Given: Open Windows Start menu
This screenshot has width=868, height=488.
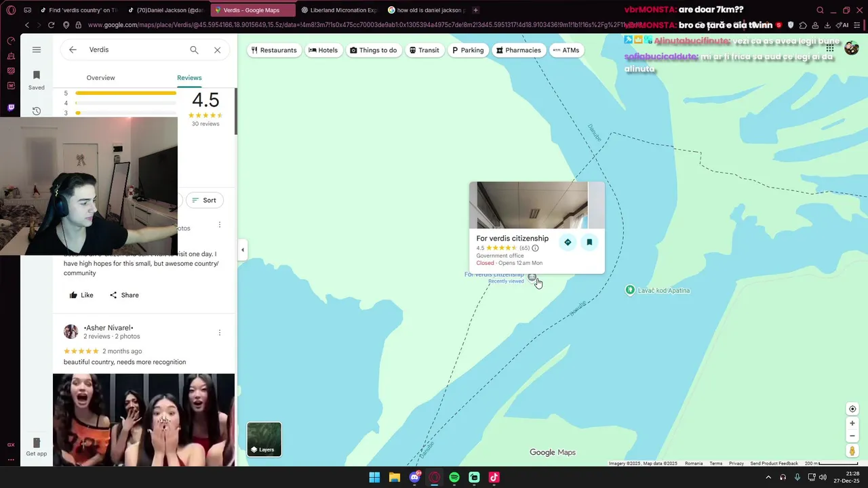Looking at the screenshot, I should [374, 477].
